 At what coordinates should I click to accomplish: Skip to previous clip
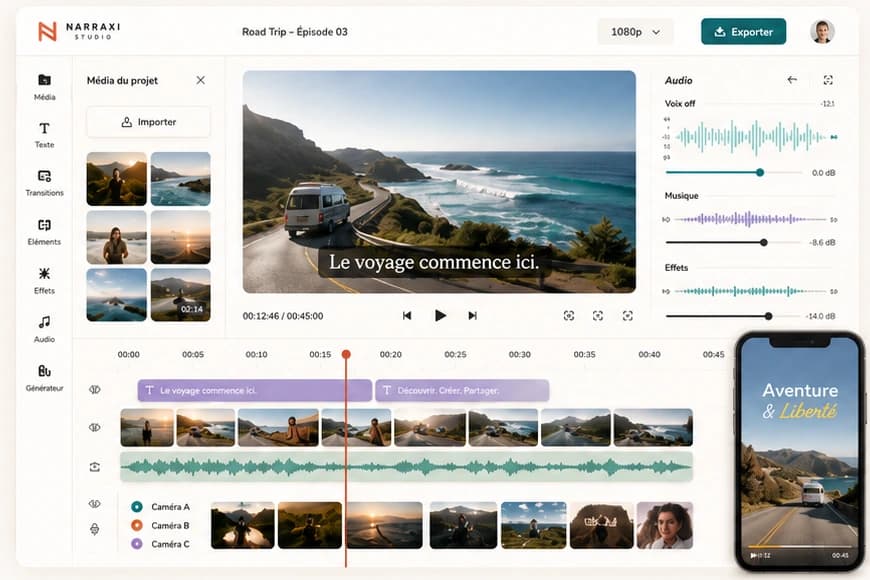point(407,316)
